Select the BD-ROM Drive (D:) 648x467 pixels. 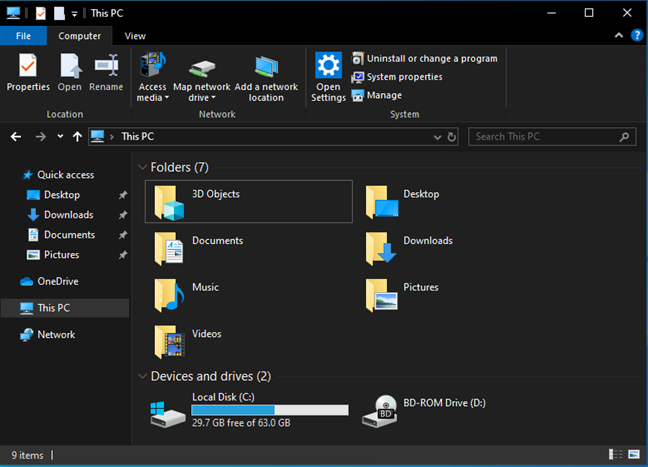click(424, 410)
